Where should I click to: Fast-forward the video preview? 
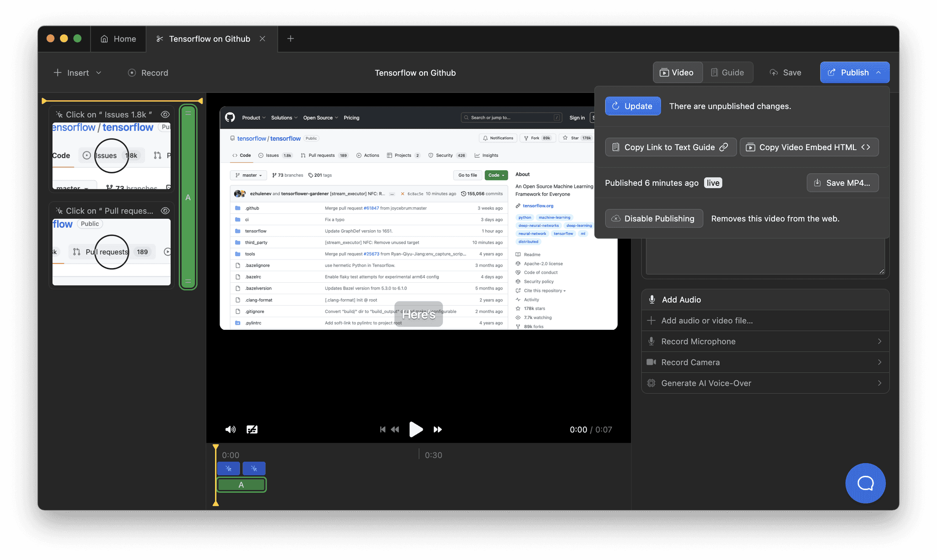pyautogui.click(x=437, y=429)
